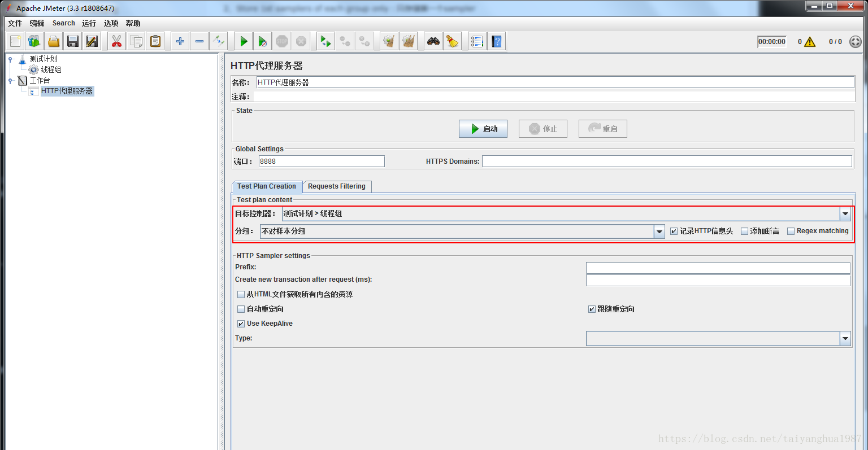This screenshot has width=868, height=450.
Task: Start test without pauses icon
Action: [x=263, y=41]
